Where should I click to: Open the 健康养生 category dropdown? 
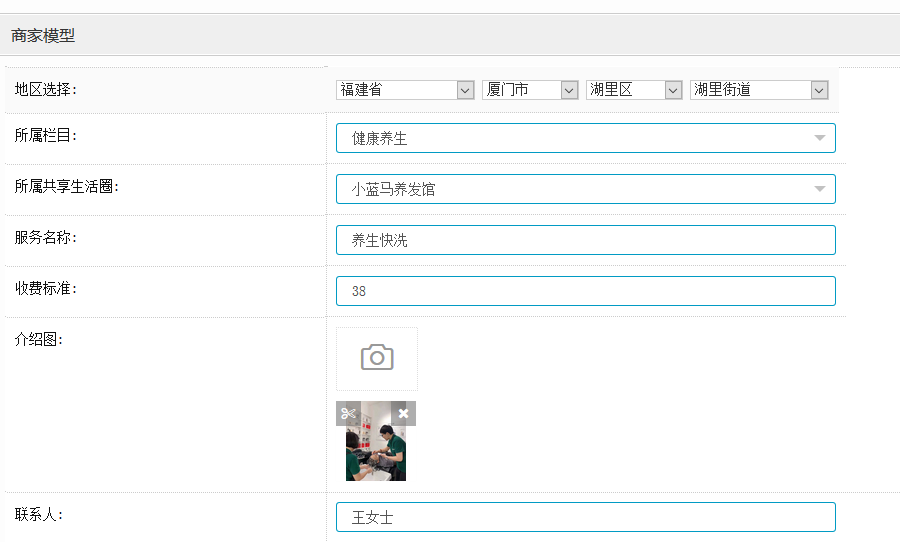(x=585, y=138)
